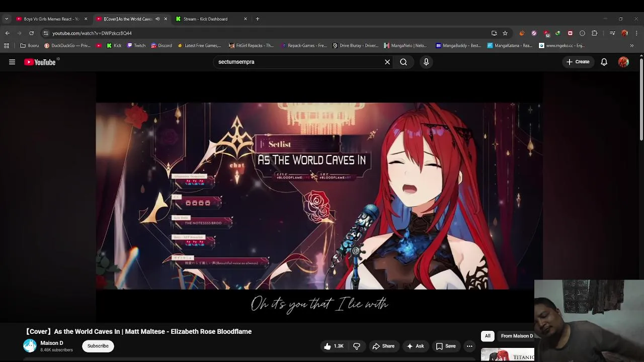Open the TITANIC recommended video thumbnail

[507, 355]
